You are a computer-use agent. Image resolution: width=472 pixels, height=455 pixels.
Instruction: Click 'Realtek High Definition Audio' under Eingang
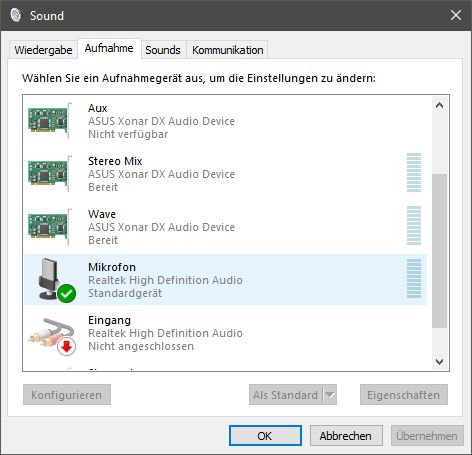click(x=165, y=333)
